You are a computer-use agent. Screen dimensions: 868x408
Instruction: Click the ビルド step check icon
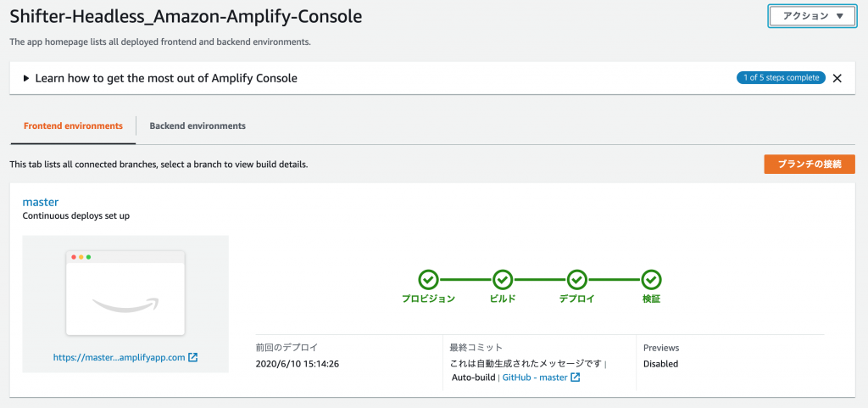click(503, 280)
